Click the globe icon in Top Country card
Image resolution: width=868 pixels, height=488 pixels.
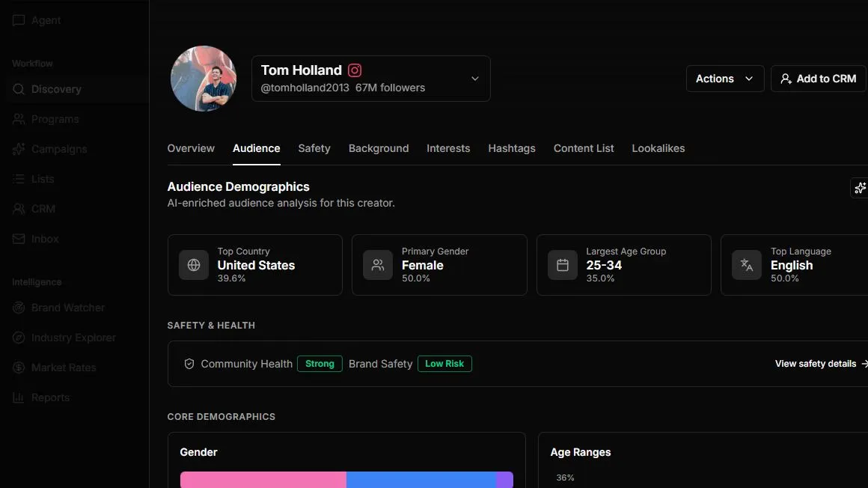[194, 265]
